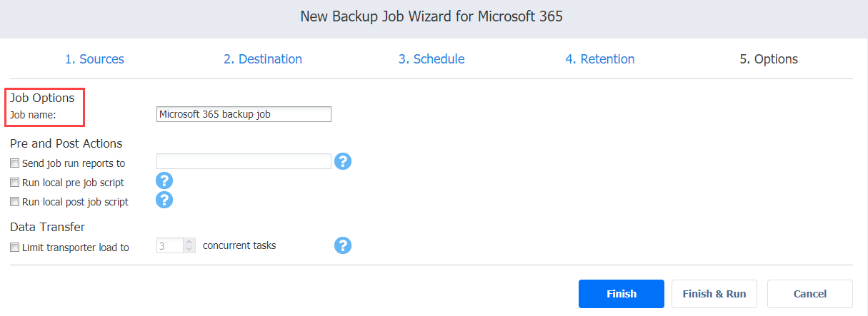Enable Run local pre job script checkbox

coord(15,183)
